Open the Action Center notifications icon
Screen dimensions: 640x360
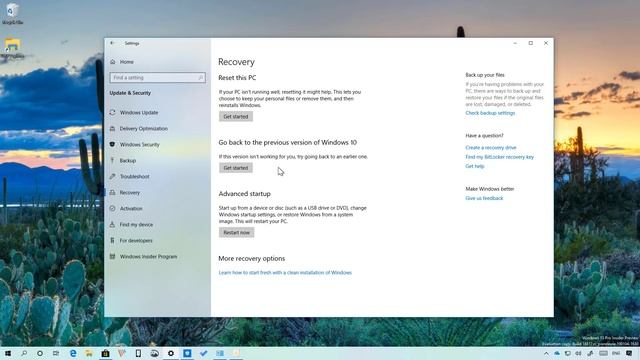click(629, 353)
